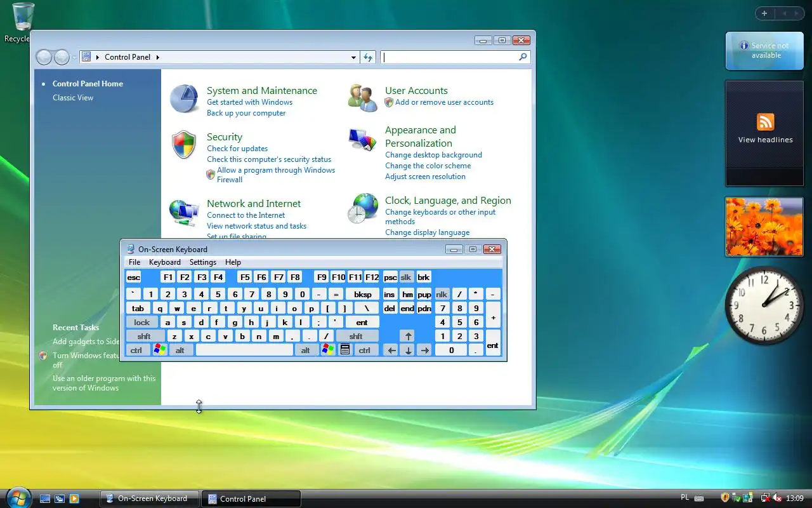
Task: Open System and Maintenance category icon
Action: (x=185, y=98)
